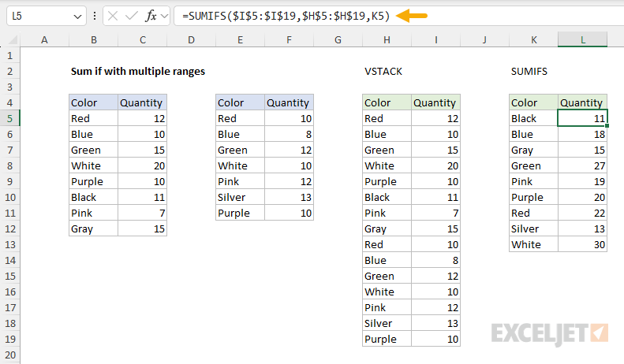Click the SUMIFS label cell
624x364 pixels.
(529, 72)
